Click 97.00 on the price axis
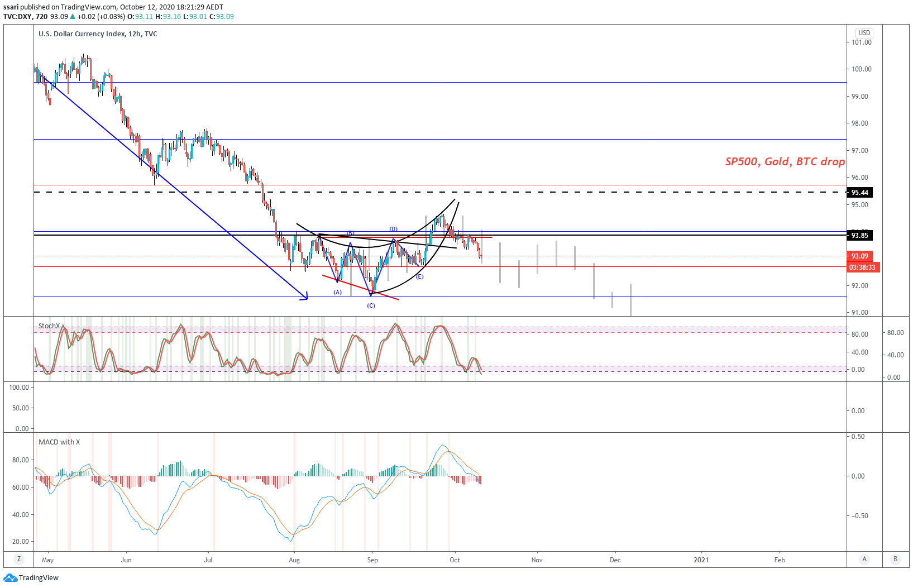The height and width of the screenshot is (588, 913). 859,151
